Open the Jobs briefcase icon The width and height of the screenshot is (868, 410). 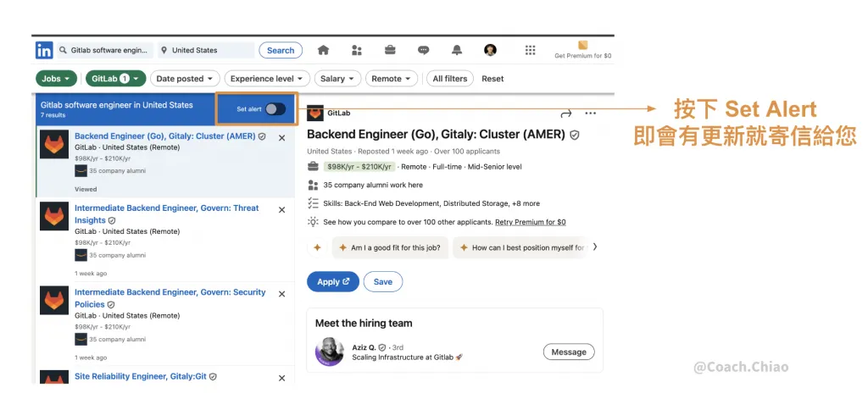coord(390,50)
